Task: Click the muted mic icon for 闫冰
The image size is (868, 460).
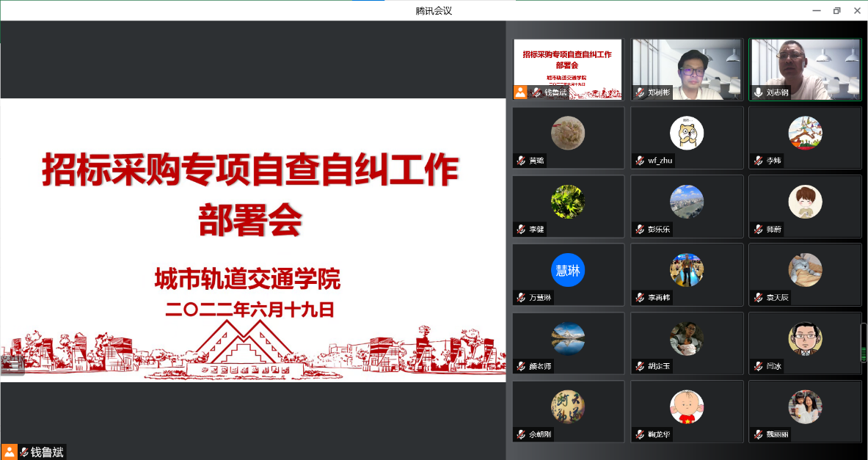Action: (758, 366)
